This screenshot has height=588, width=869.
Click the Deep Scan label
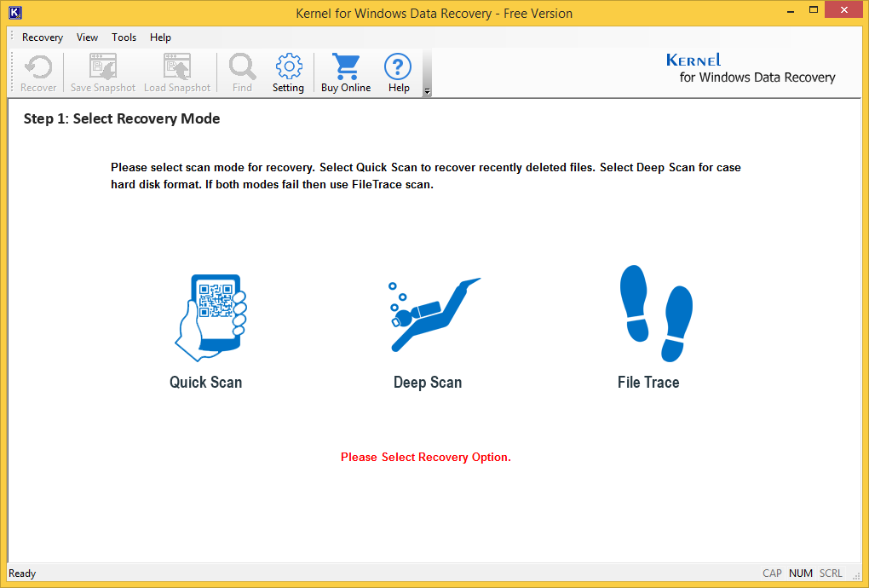(x=428, y=383)
